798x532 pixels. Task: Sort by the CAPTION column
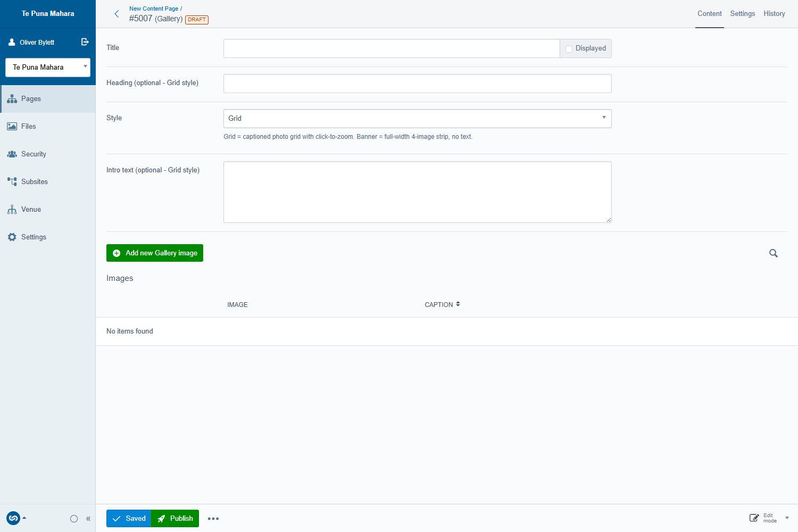[442, 305]
